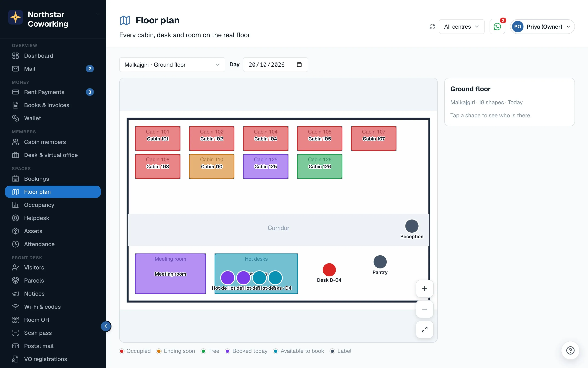588x368 pixels.
Task: Click the Helpdesk lifebuoy icon
Action: click(x=16, y=218)
